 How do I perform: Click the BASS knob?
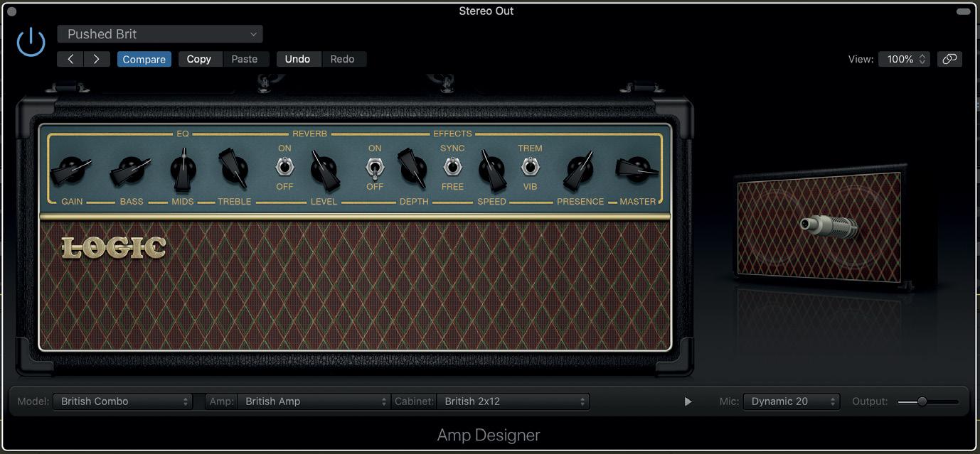click(131, 170)
